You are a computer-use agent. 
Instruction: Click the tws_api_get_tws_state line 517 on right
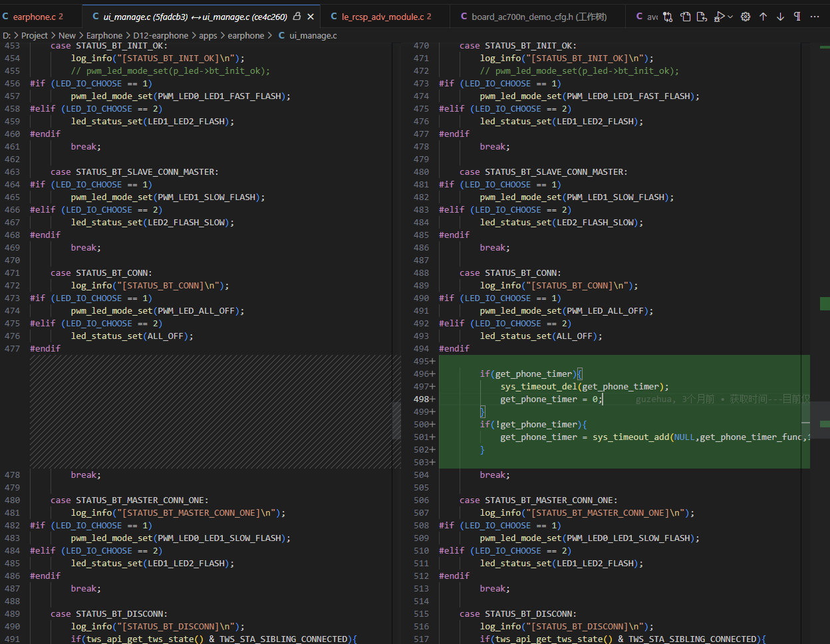(623, 639)
